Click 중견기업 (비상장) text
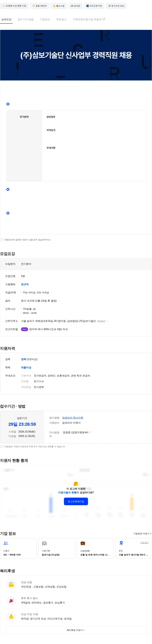 (x=51, y=555)
